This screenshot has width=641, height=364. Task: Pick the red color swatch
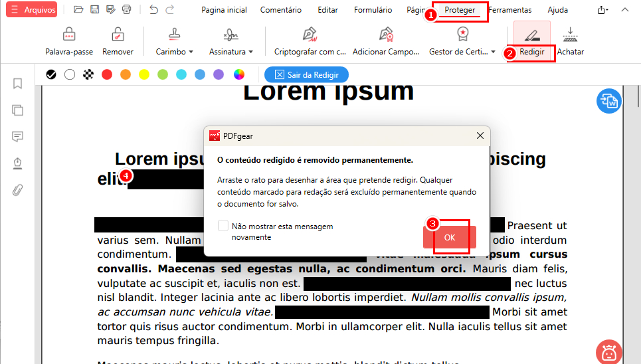(107, 74)
